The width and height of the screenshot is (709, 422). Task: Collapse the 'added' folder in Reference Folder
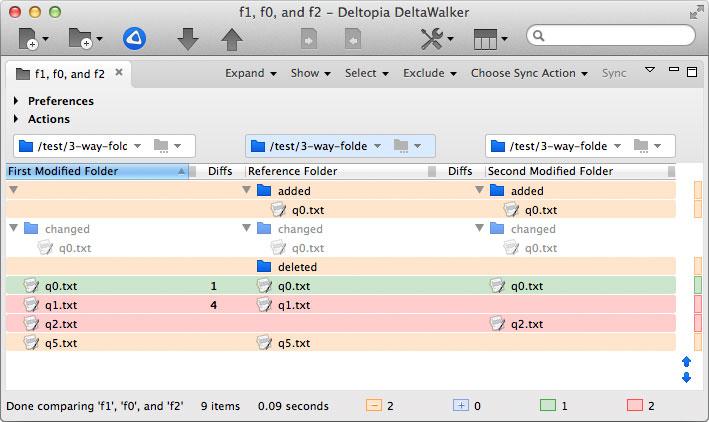(246, 190)
